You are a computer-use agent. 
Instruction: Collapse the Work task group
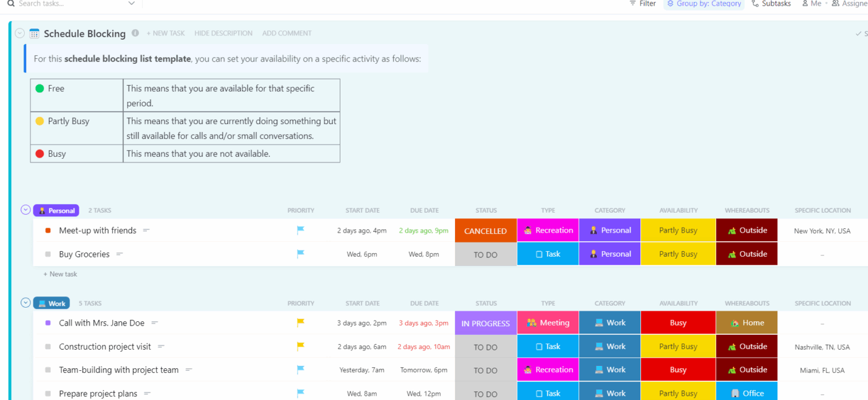25,303
